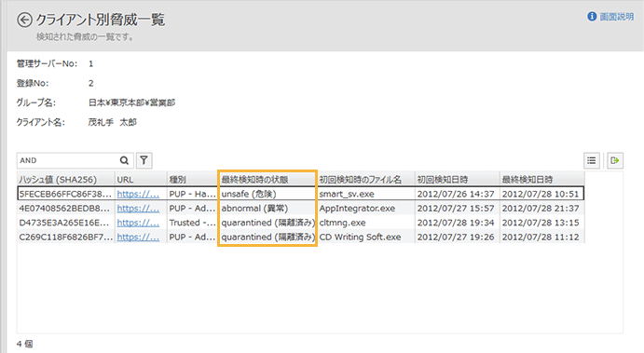The image size is (644, 353).
Task: Open the 画面説明 help link
Action: [616, 17]
